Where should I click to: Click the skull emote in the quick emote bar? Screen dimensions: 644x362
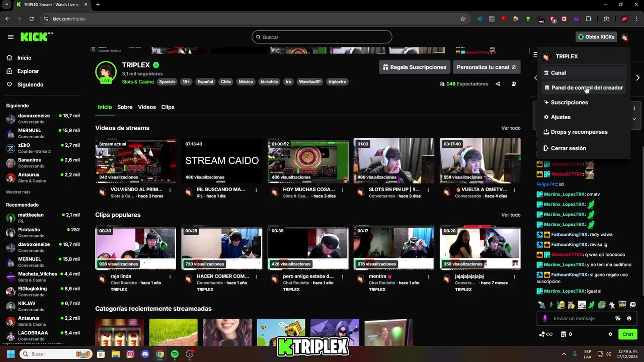(633, 305)
